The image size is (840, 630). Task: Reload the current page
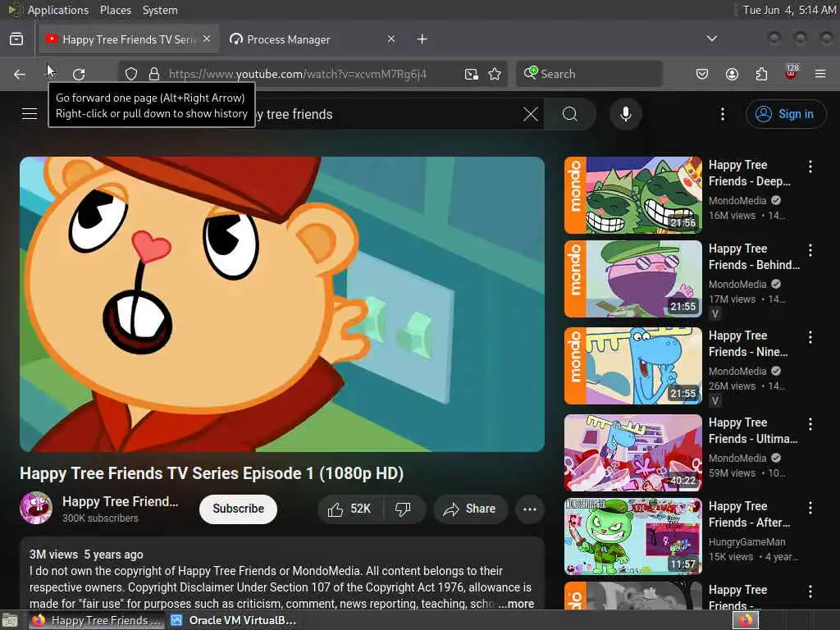click(x=79, y=74)
